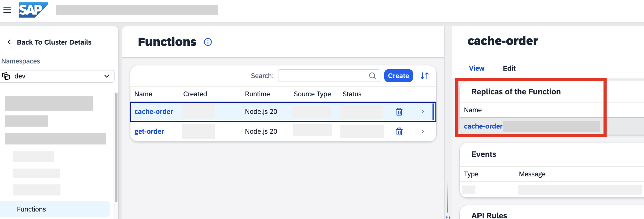
Task: Click the SAP logo
Action: tap(33, 10)
